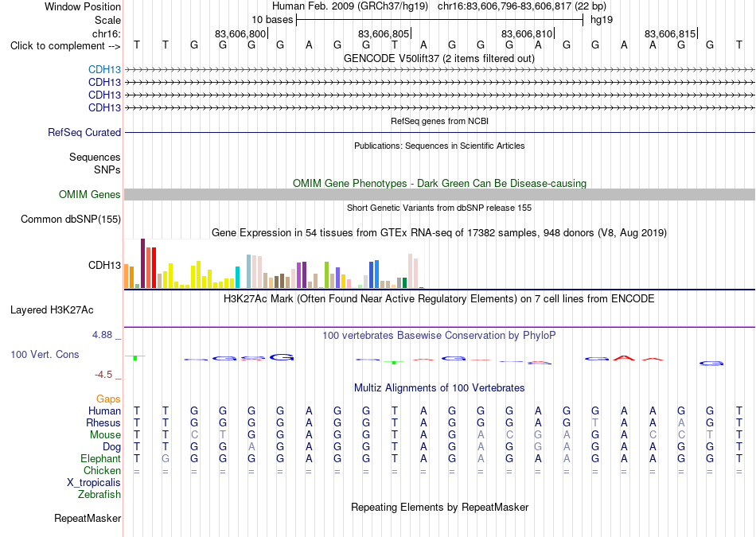Click the orange Gaps label

[x=108, y=399]
